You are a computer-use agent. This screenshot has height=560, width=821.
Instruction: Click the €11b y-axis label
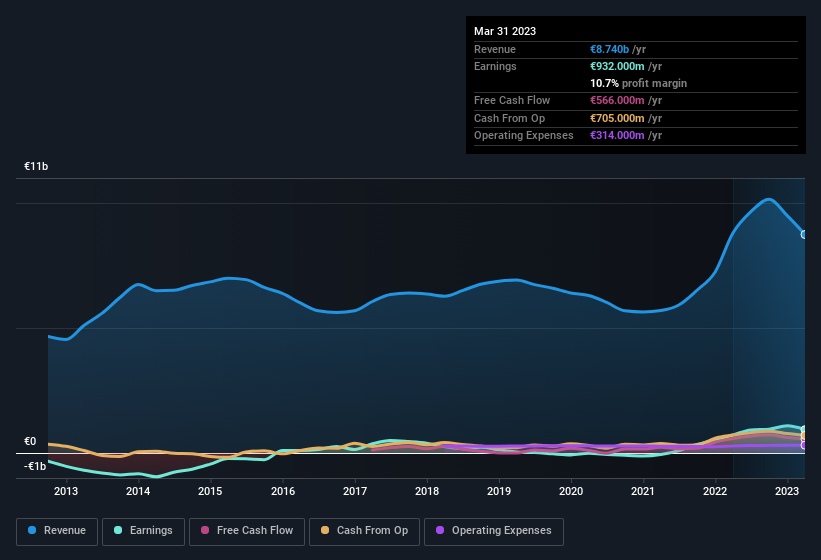pyautogui.click(x=36, y=166)
